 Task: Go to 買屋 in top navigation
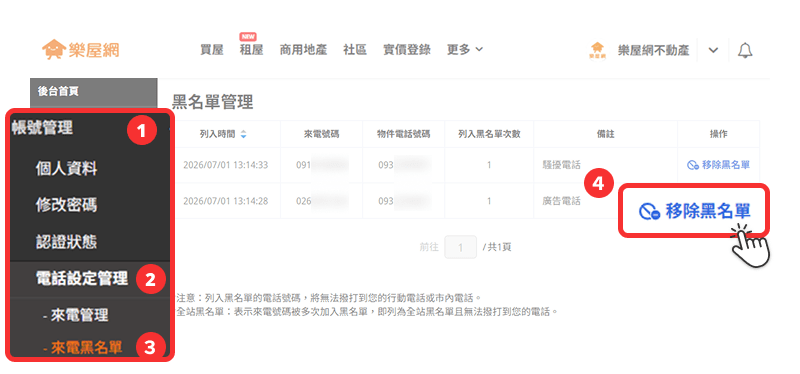coord(212,49)
